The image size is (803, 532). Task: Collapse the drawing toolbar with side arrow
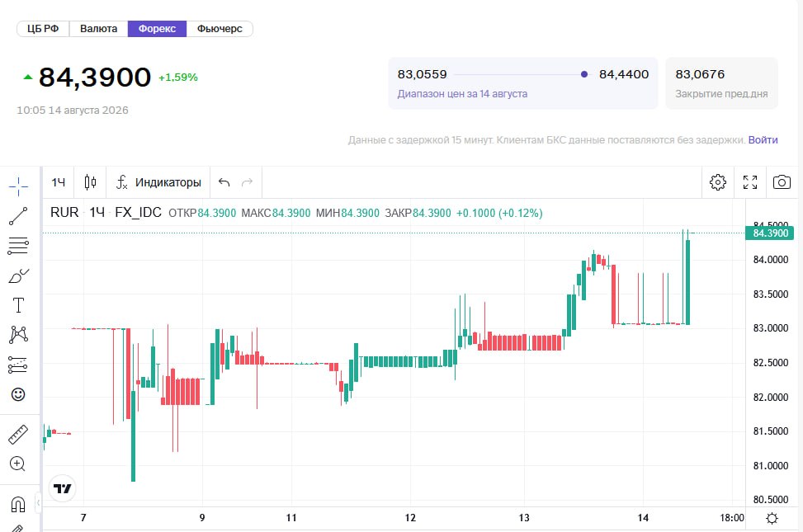tap(38, 503)
